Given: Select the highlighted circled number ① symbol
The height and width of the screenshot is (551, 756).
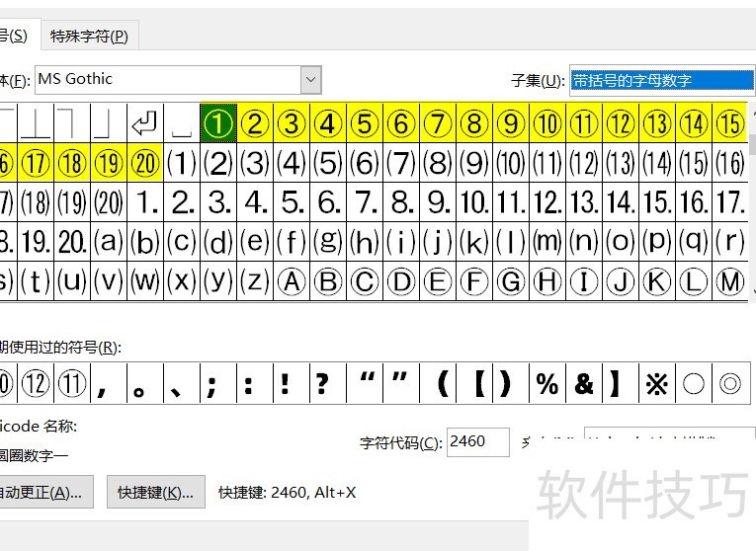Looking at the screenshot, I should tap(218, 123).
